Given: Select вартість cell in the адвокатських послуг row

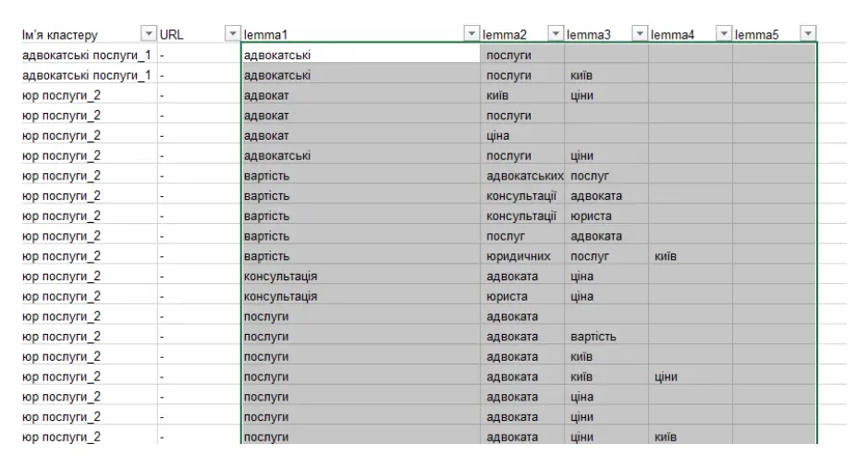Looking at the screenshot, I should coord(361,176).
